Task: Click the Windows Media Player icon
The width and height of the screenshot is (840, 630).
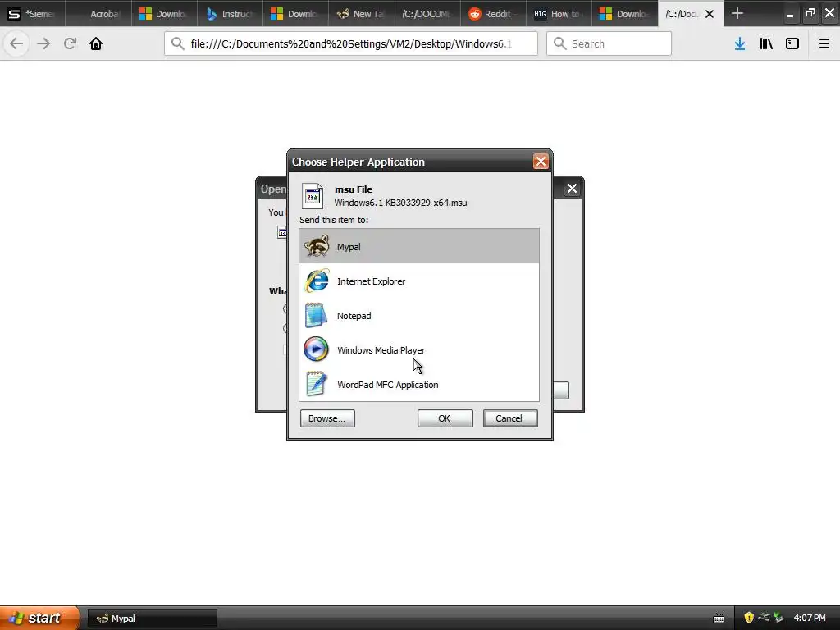Action: 316,349
